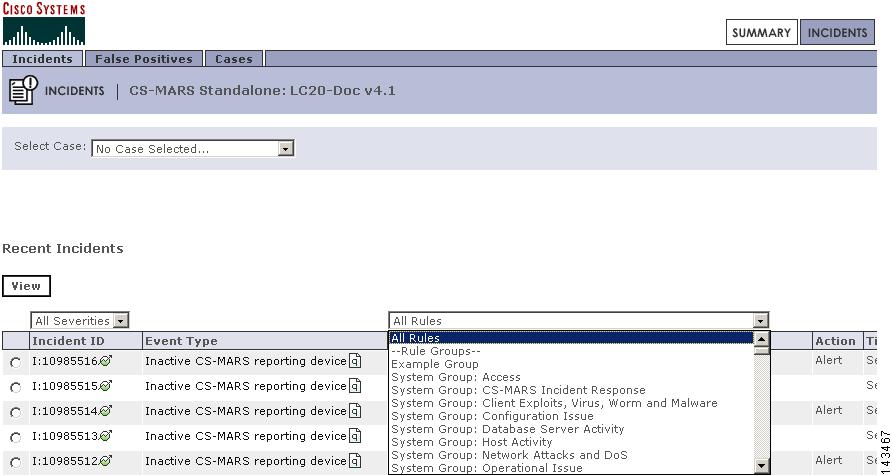Click the Recent Incidents heading
This screenshot has height=476, width=892.
[63, 249]
